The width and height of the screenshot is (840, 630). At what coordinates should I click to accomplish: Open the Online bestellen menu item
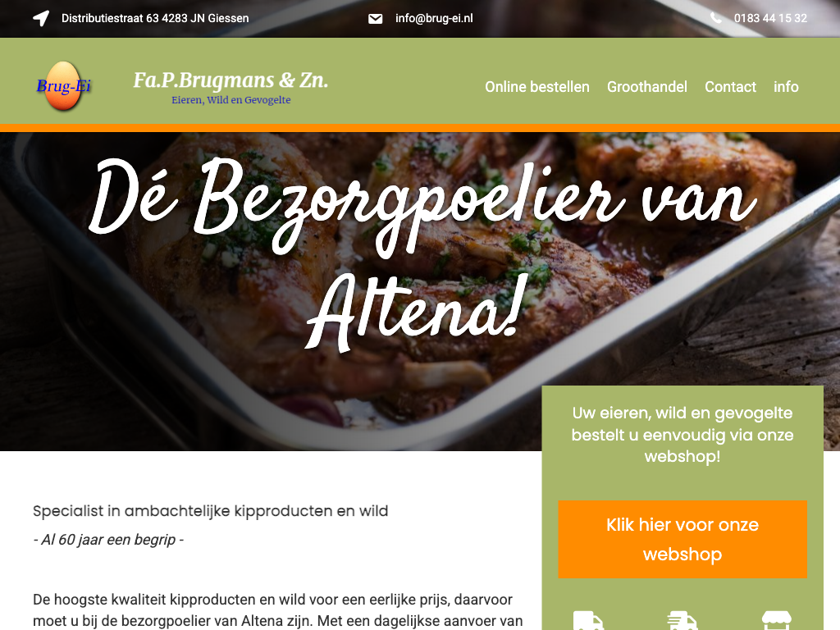click(537, 87)
